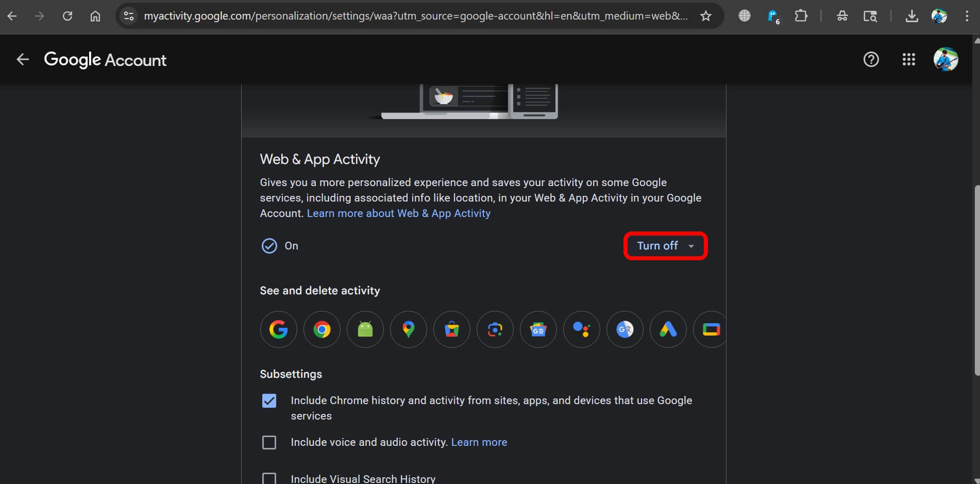The height and width of the screenshot is (484, 980).
Task: Click the incognito-style toolbar icon
Action: pyautogui.click(x=842, y=16)
